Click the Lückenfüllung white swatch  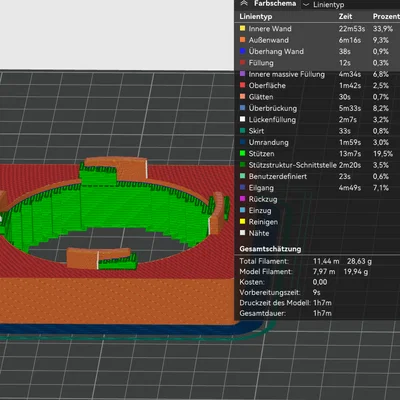242,119
